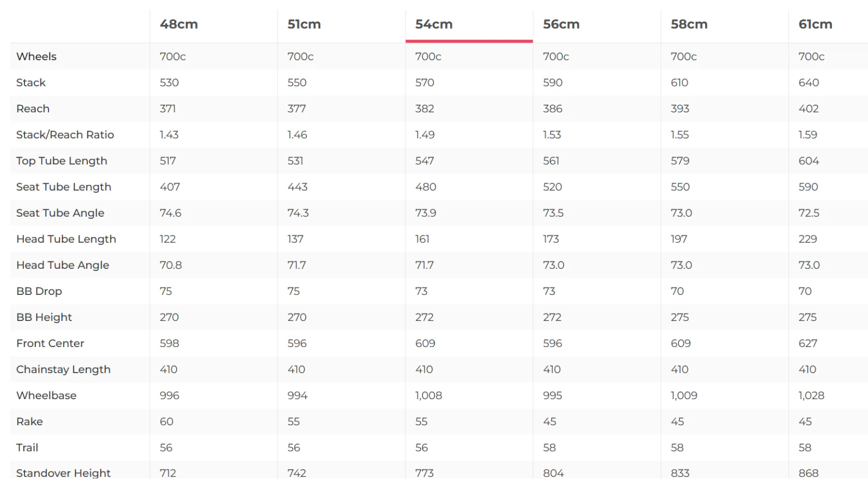Select the 58cm size column header

point(689,24)
